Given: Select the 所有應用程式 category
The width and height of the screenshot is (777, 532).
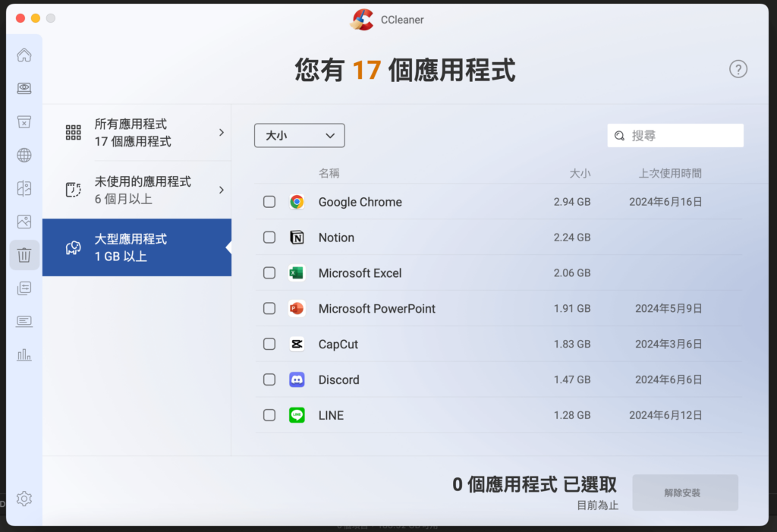Looking at the screenshot, I should click(x=137, y=132).
